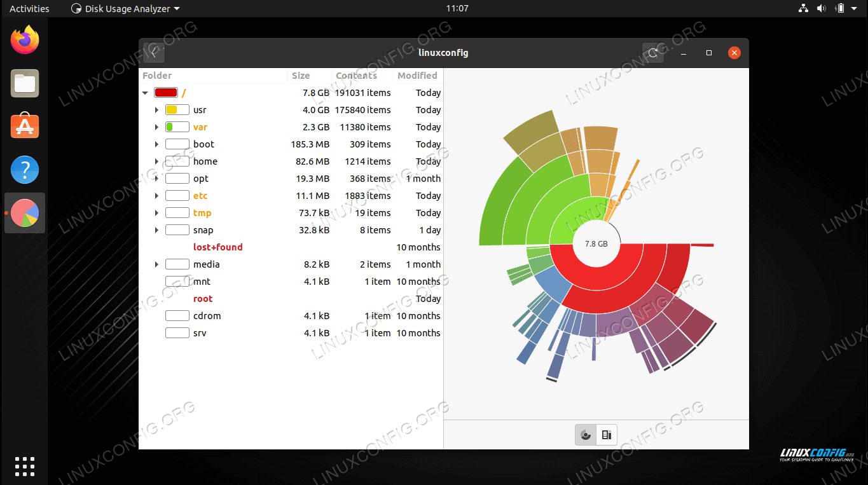Click Disk Usage Analyzer dock icon

tap(25, 213)
